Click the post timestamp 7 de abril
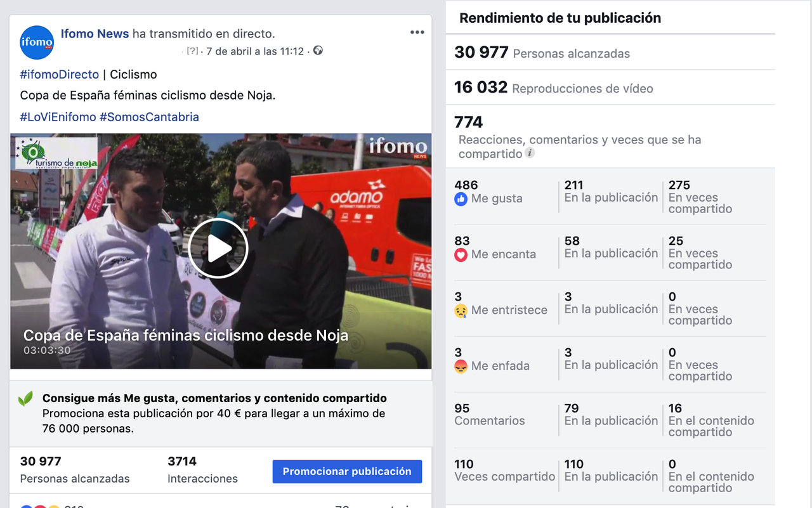The image size is (812, 508). [x=255, y=51]
